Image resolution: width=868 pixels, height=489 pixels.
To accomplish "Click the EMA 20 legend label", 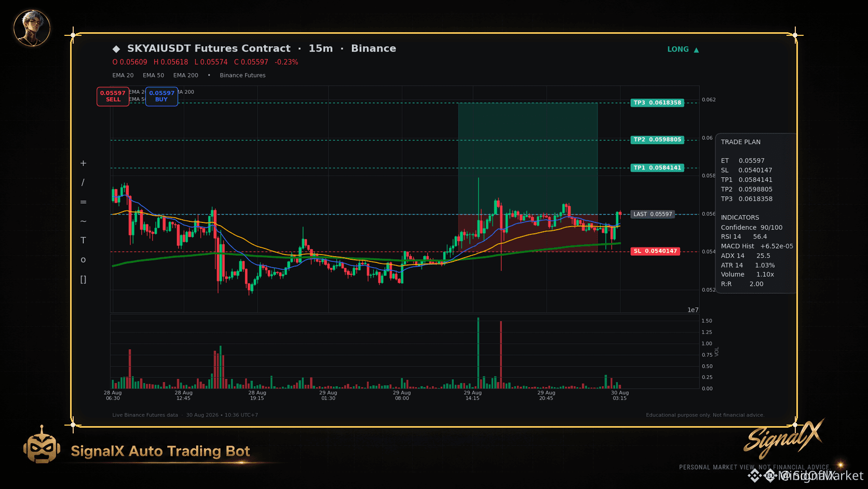I will pyautogui.click(x=123, y=75).
